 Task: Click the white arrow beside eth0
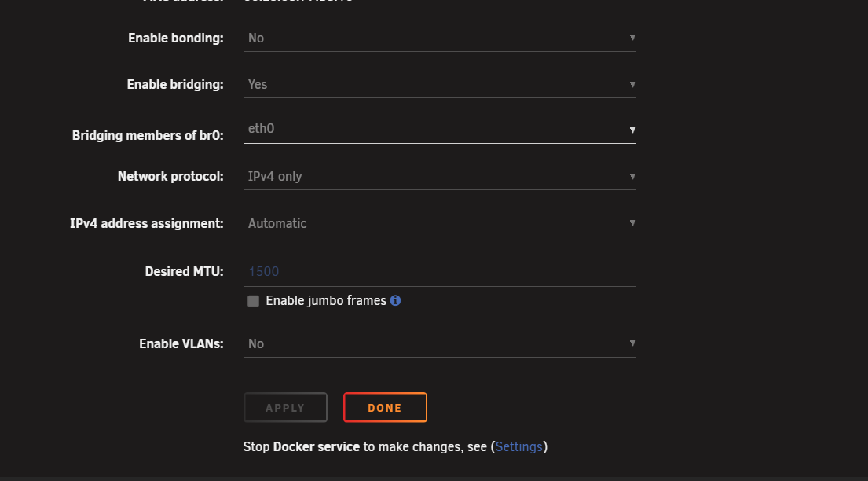pos(632,130)
